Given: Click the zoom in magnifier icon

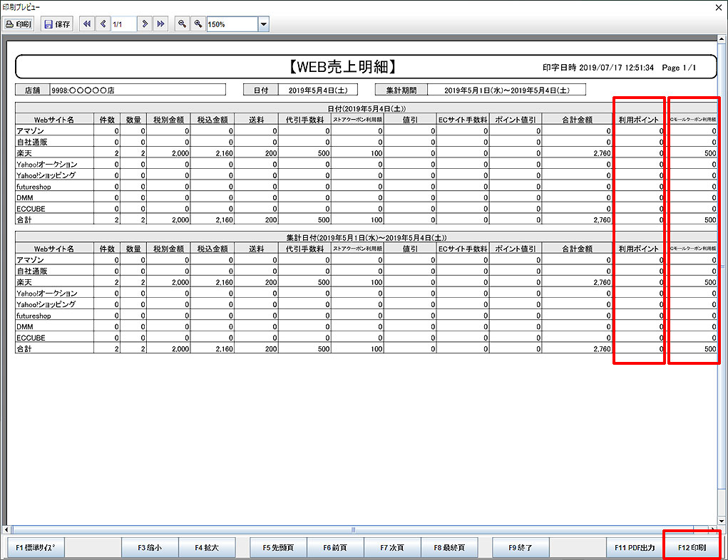Looking at the screenshot, I should point(198,24).
